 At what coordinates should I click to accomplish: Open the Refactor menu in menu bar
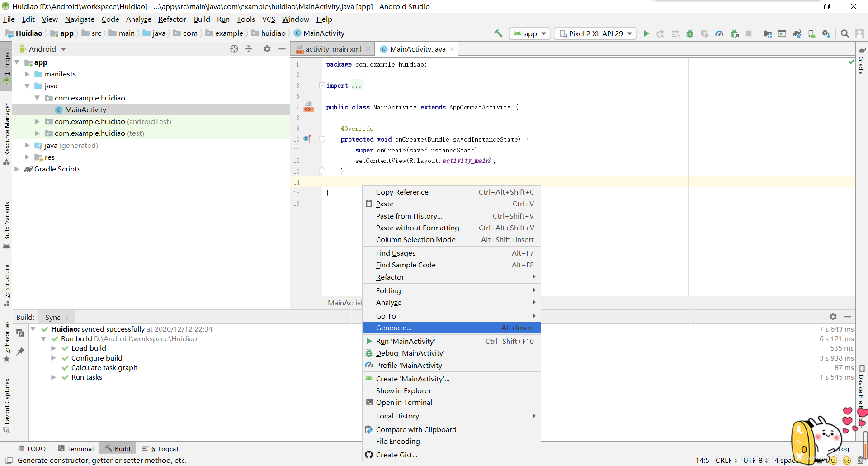tap(172, 19)
